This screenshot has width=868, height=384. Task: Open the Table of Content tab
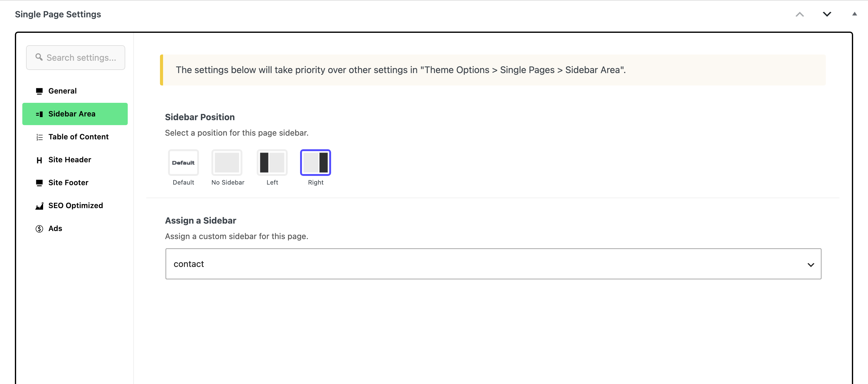click(x=75, y=137)
